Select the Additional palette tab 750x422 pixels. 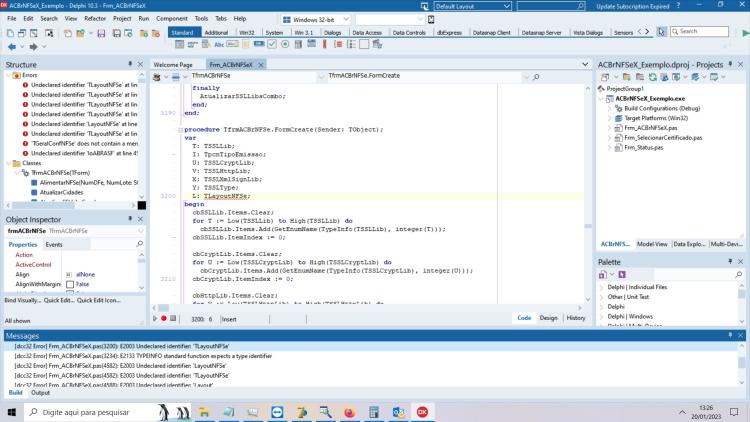click(216, 33)
